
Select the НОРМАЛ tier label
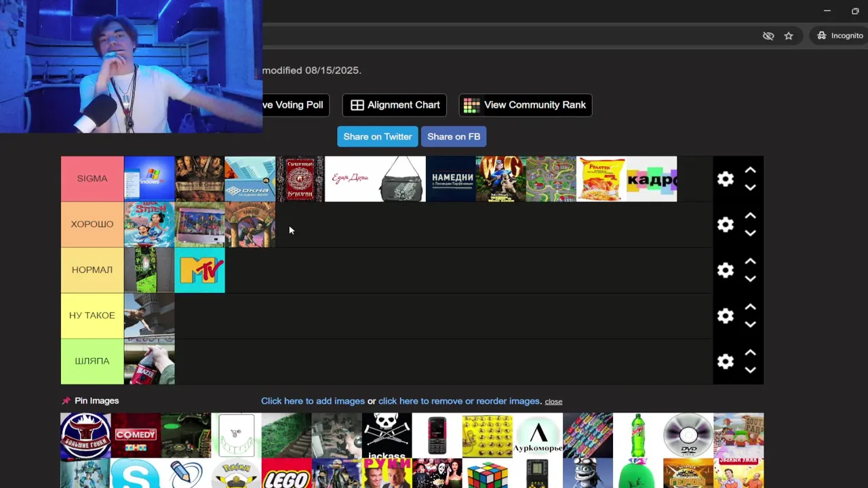pyautogui.click(x=92, y=270)
